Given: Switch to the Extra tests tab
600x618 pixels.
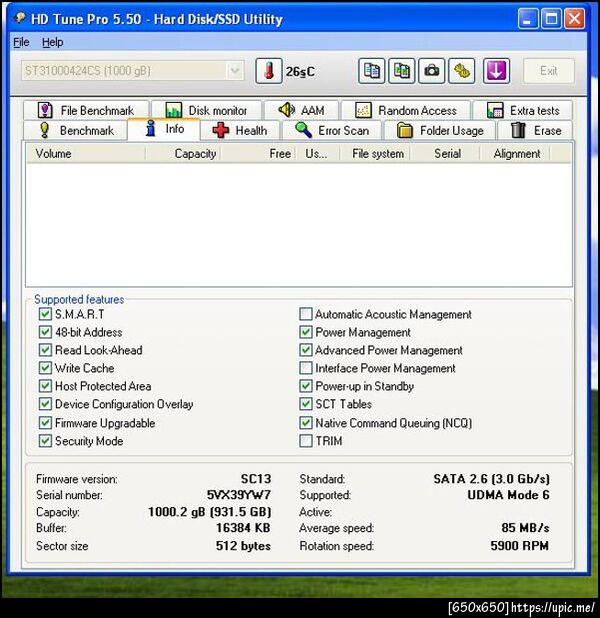Looking at the screenshot, I should pyautogui.click(x=523, y=110).
